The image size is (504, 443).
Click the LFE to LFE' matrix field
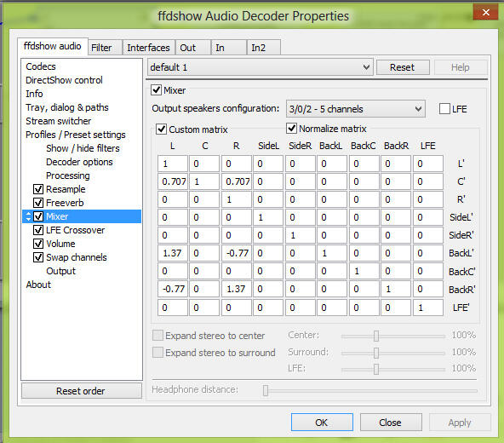[x=428, y=308]
